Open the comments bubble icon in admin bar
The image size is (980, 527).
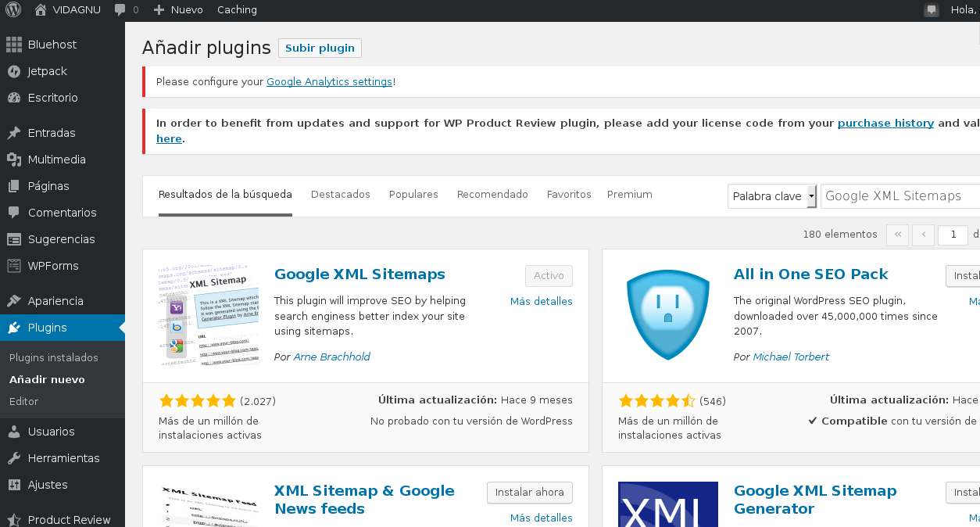click(120, 10)
